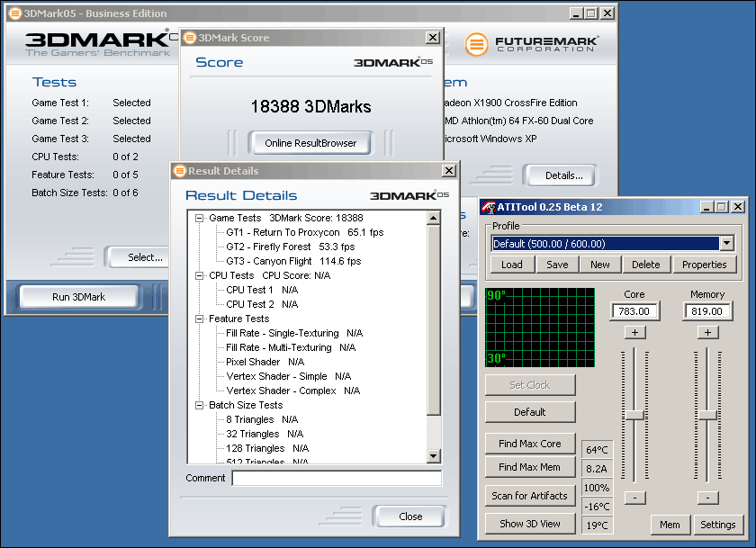Viewport: 756px width, 548px height.
Task: Click the Core clock value field
Action: [x=634, y=311]
